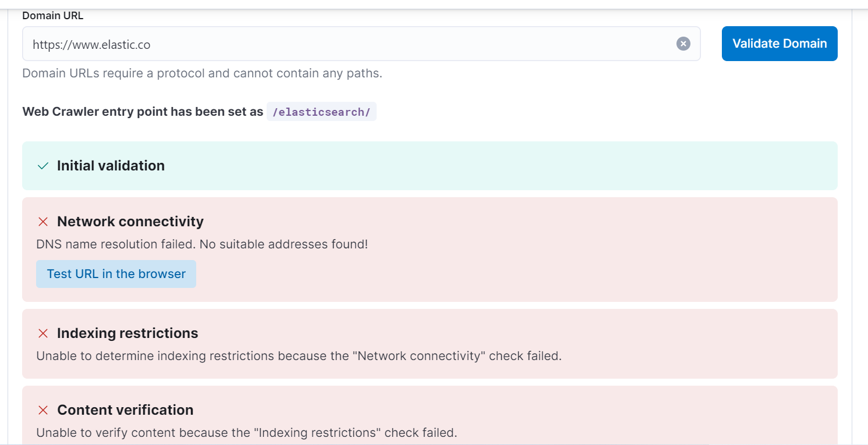Clear the Domain URL field using the X icon
This screenshot has width=868, height=445.
683,44
